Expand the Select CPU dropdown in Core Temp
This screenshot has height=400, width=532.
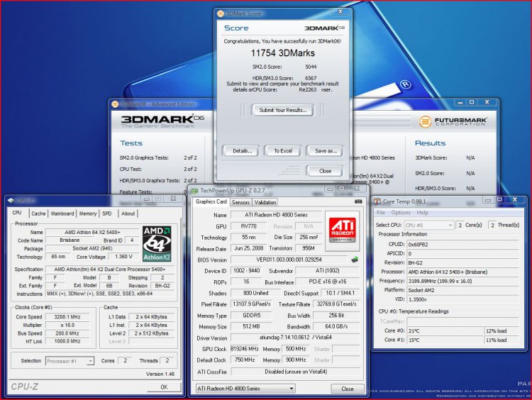(450, 225)
